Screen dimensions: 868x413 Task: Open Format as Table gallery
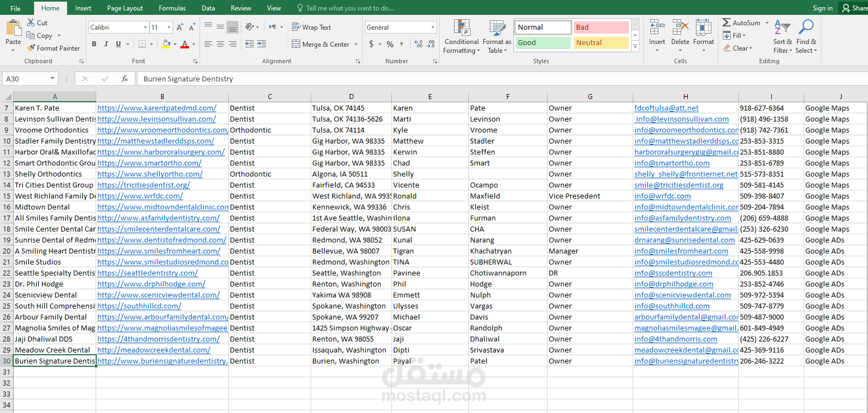[497, 36]
